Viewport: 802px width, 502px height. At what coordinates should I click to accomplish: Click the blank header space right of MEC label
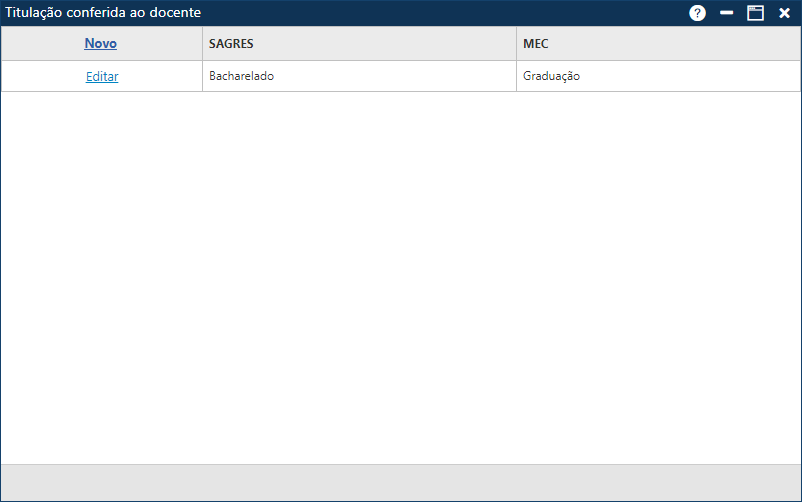coord(680,44)
